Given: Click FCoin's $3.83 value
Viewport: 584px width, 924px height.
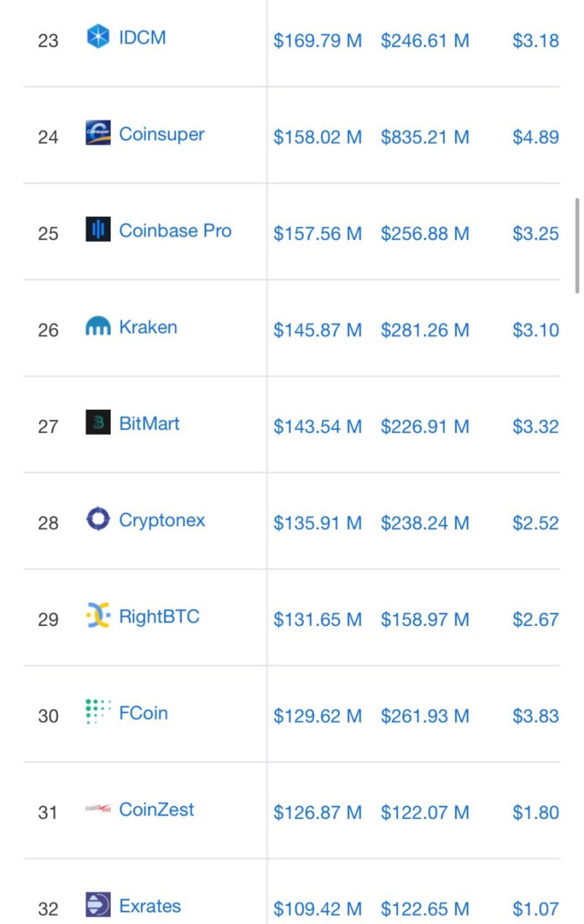Looking at the screenshot, I should tap(535, 716).
